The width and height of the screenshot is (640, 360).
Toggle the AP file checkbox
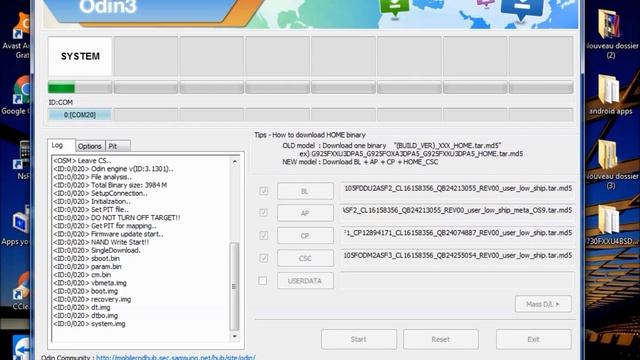click(264, 213)
